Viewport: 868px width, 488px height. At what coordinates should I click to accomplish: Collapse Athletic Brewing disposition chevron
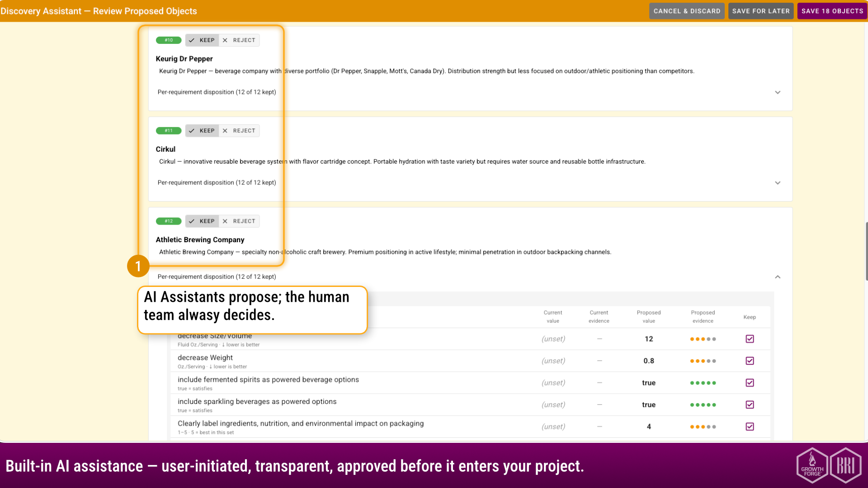[778, 277]
